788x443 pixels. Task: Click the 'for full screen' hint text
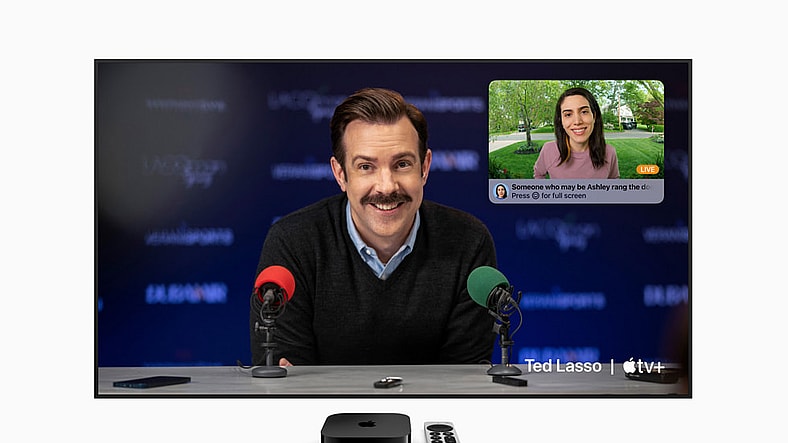[569, 196]
